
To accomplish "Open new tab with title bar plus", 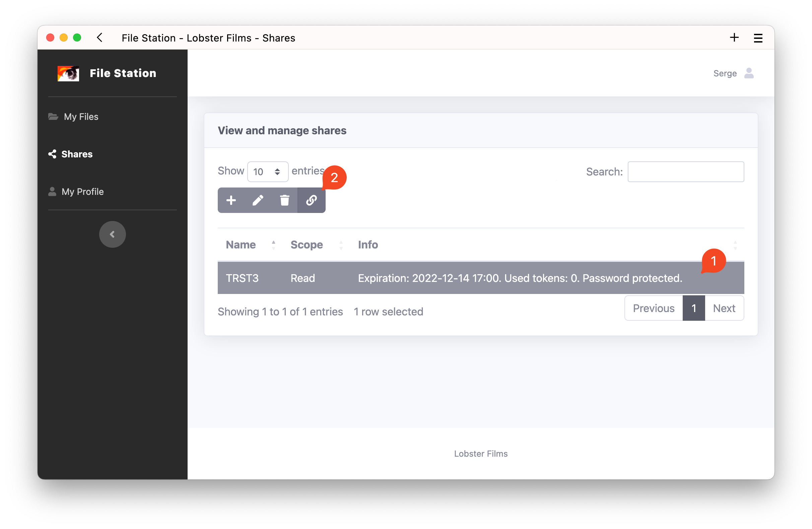I will pos(734,37).
